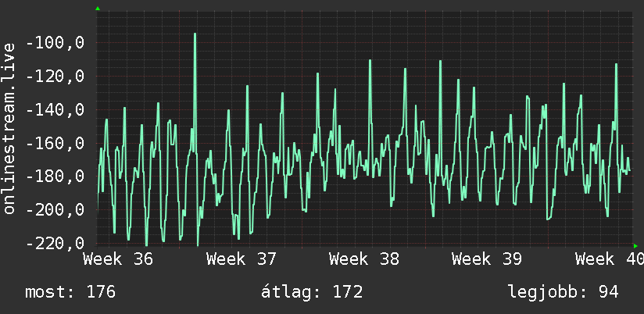
Task: Click the '-200,0' y-axis label
Action: (55, 211)
